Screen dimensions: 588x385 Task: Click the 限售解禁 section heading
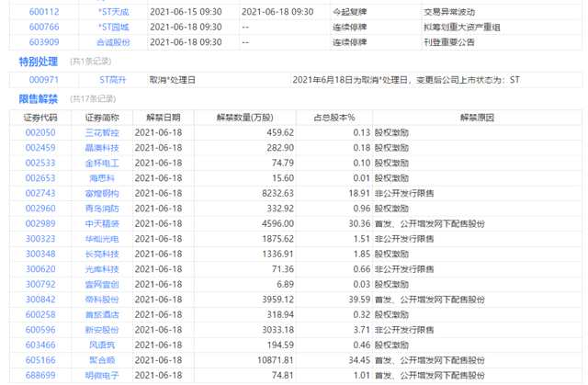(39, 99)
